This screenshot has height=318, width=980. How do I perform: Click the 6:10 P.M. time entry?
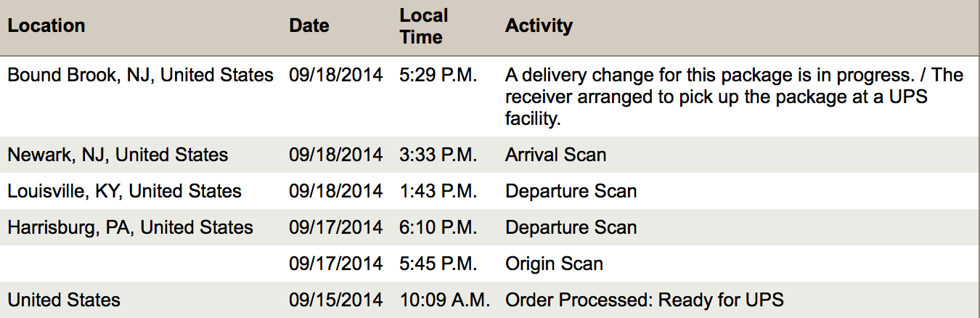(x=438, y=227)
